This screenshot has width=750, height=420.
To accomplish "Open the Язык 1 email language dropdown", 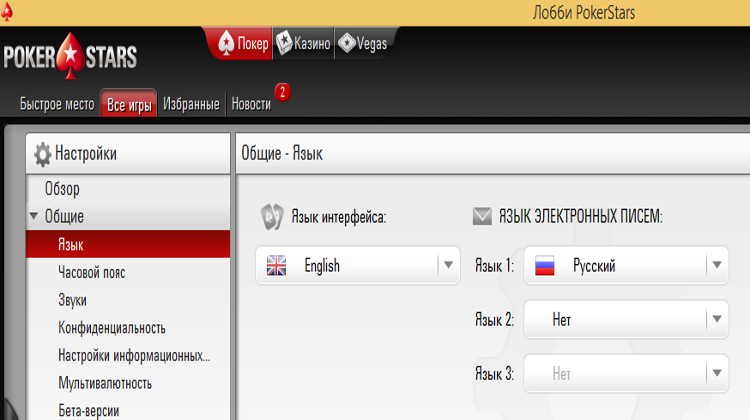I will coord(716,266).
